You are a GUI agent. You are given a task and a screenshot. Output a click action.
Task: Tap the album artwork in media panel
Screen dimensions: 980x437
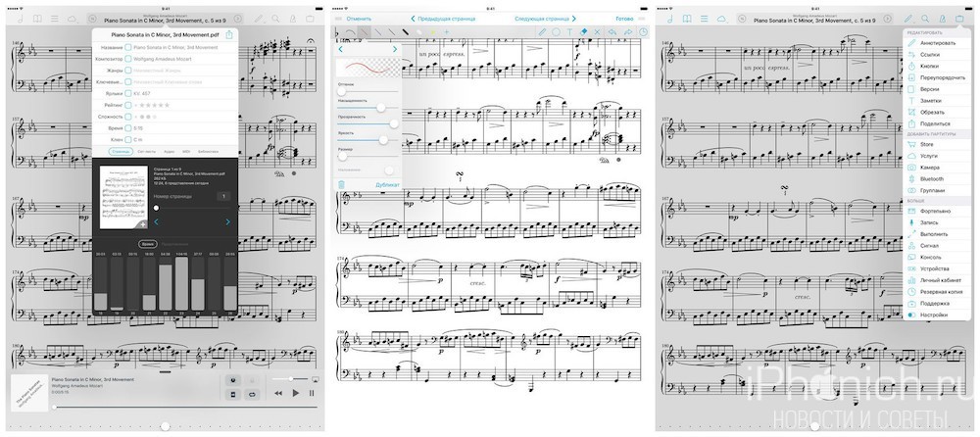click(x=28, y=393)
